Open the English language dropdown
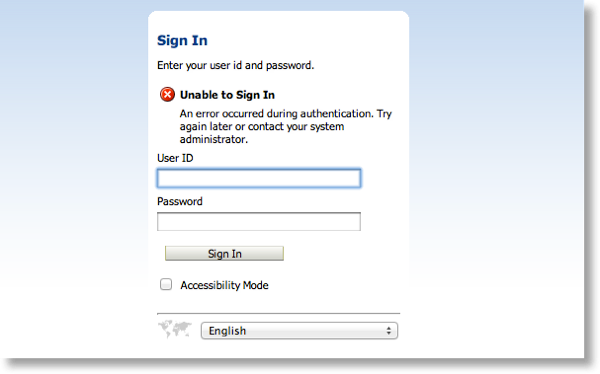This screenshot has width=600, height=374. coord(299,331)
